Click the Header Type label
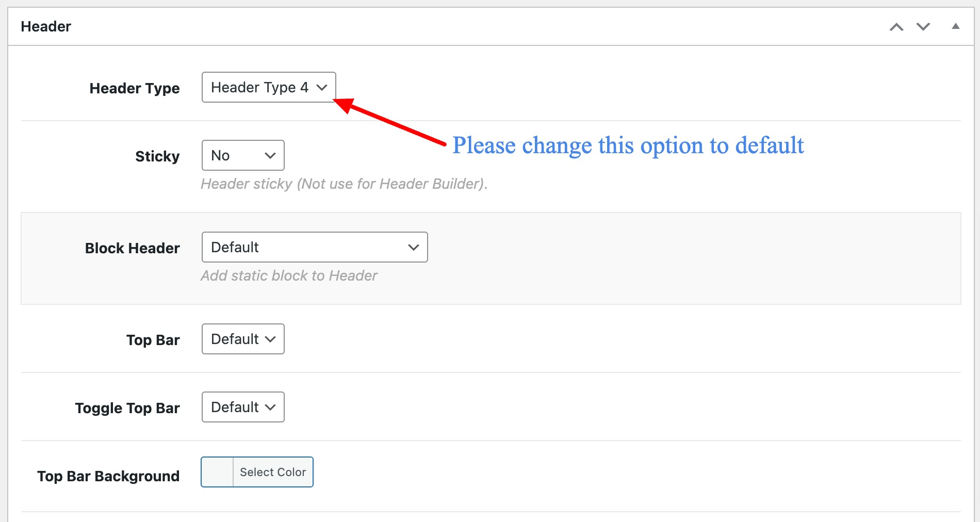The image size is (980, 522). [x=135, y=89]
